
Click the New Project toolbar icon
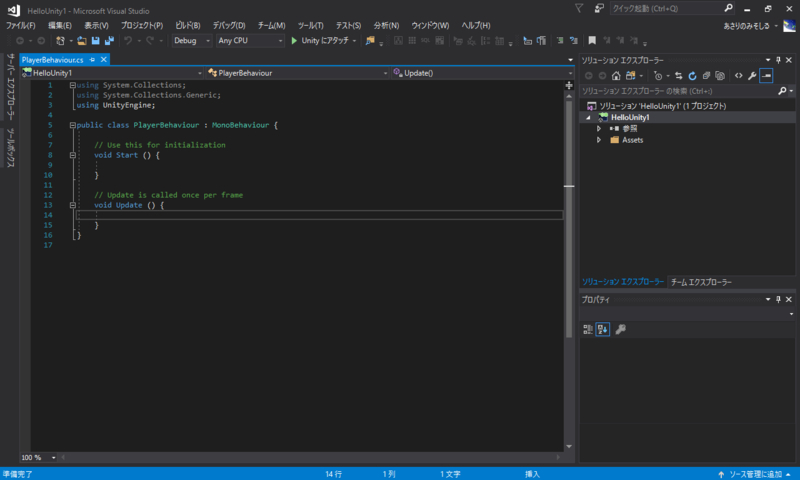click(x=60, y=40)
